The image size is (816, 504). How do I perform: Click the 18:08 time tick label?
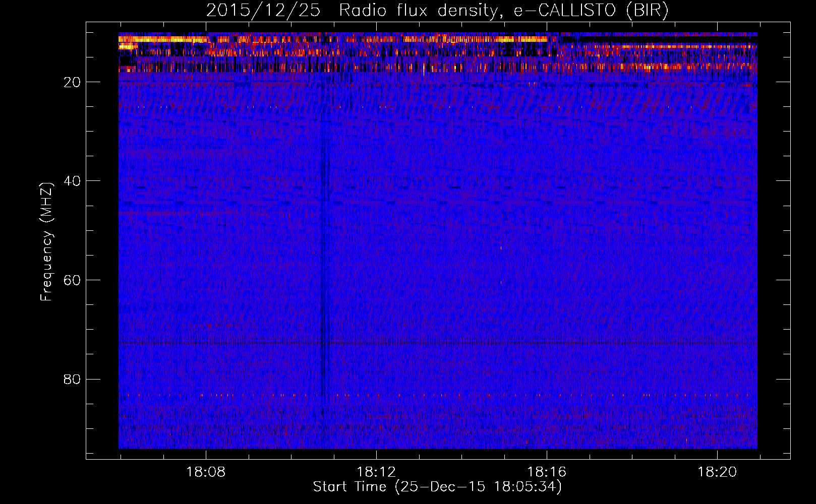tap(206, 472)
